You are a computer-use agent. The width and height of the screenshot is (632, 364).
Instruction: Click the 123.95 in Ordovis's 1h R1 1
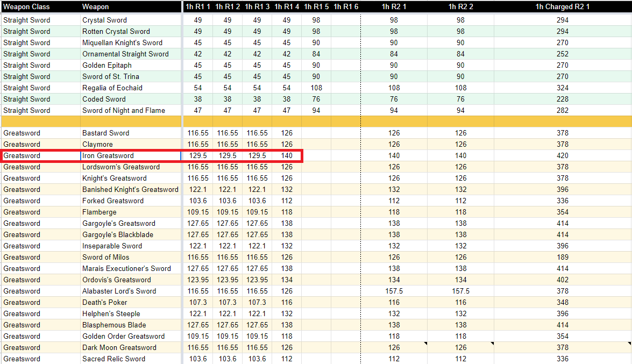coord(198,280)
